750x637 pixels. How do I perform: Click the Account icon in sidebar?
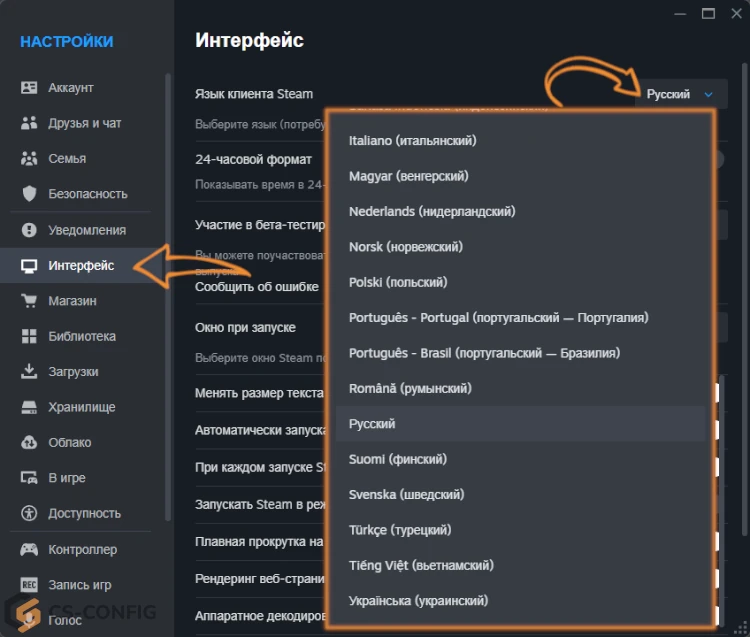click(29, 88)
